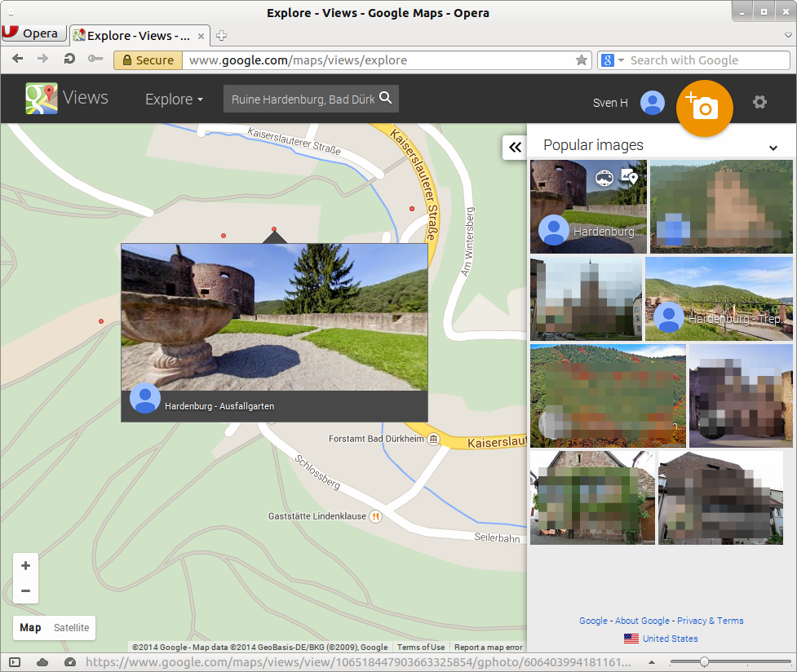Click Report a map error

point(488,647)
